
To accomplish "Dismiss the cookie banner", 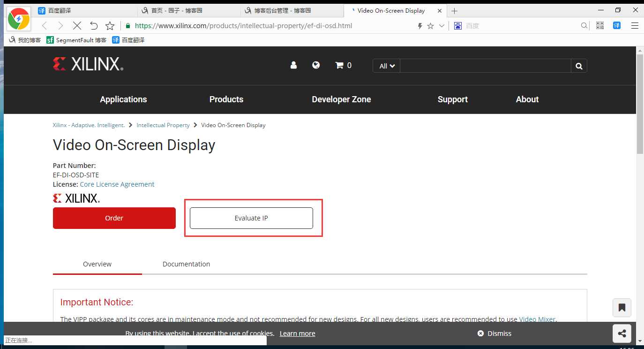I will tap(494, 334).
